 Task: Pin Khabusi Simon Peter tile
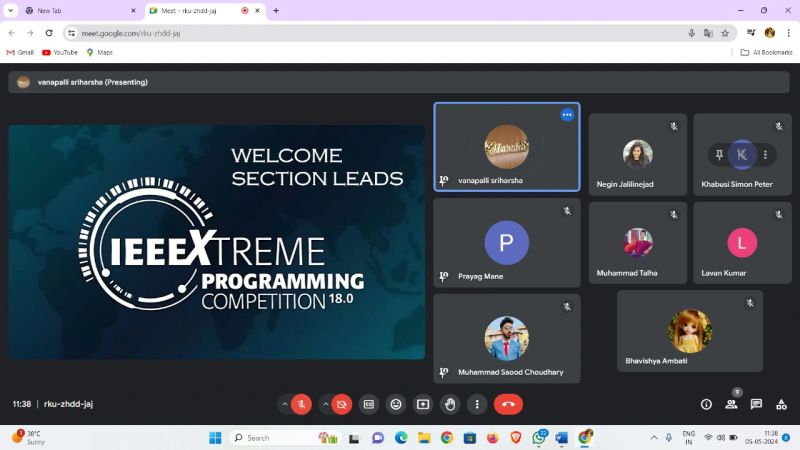click(x=719, y=154)
